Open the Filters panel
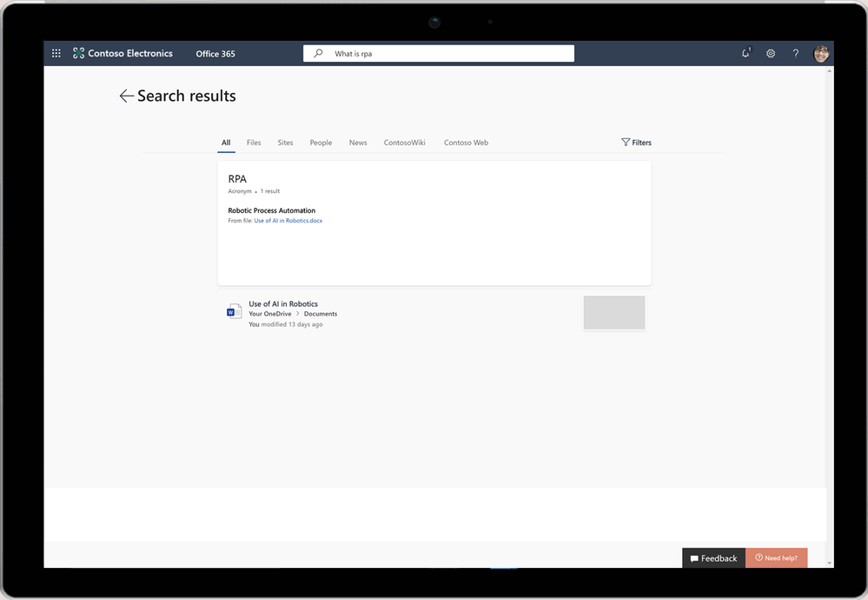The image size is (868, 600). coord(636,143)
